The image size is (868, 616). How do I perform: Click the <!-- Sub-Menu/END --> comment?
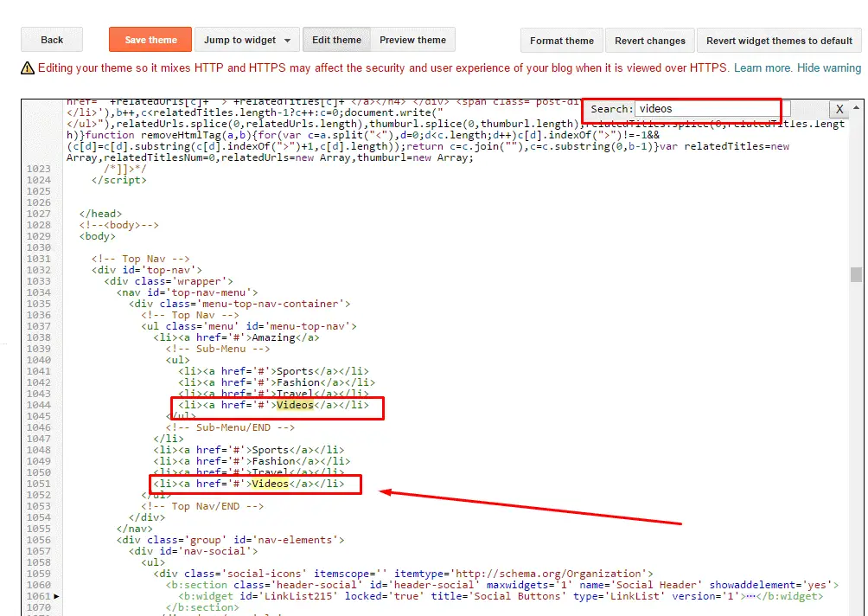(x=230, y=427)
